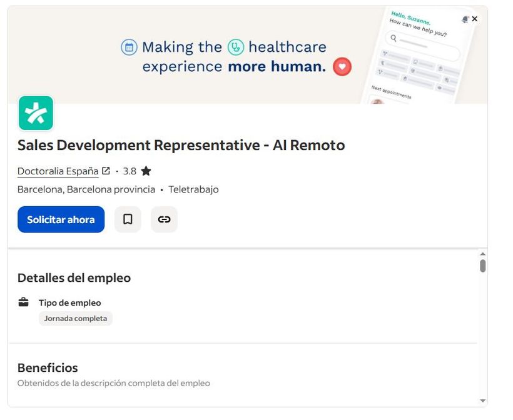Click the Beneficios section heading
This screenshot has height=420, width=513.
point(48,367)
